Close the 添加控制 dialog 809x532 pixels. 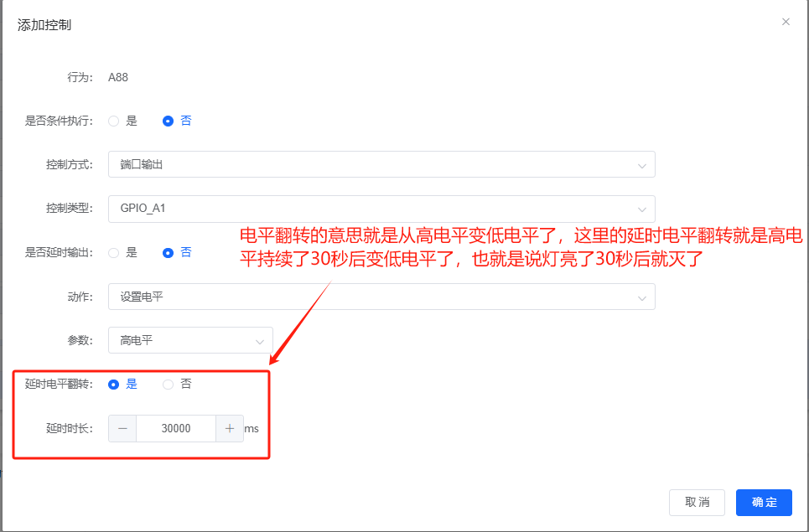786,22
